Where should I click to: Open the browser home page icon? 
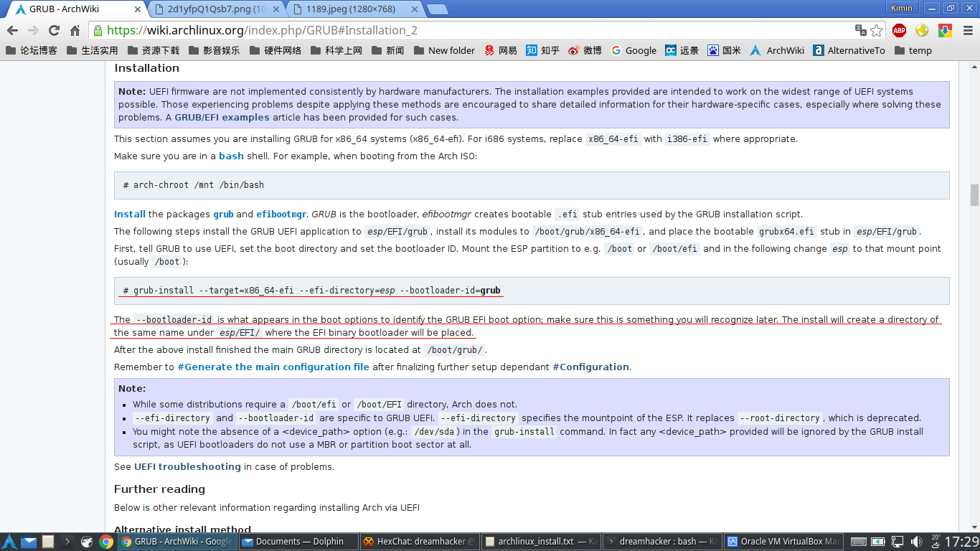tap(75, 30)
